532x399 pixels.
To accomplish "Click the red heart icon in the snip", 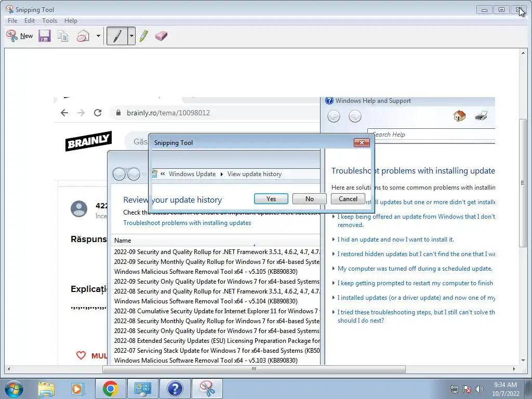I will point(81,355).
